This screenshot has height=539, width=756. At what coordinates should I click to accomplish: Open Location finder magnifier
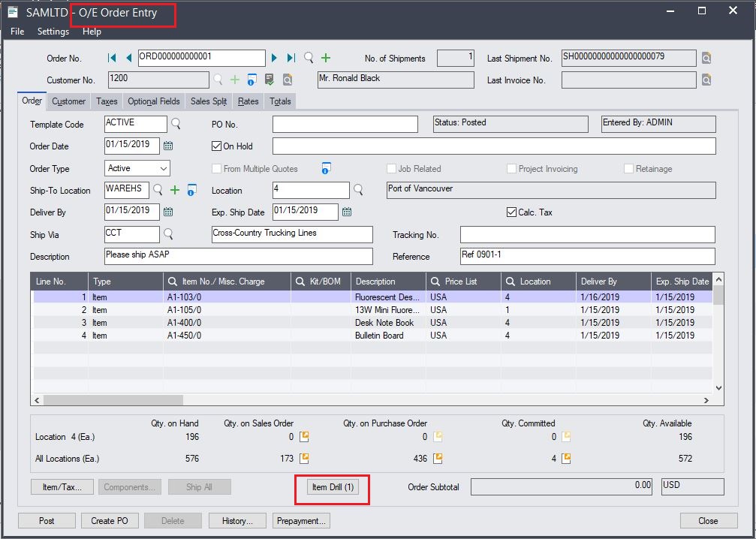(x=358, y=190)
